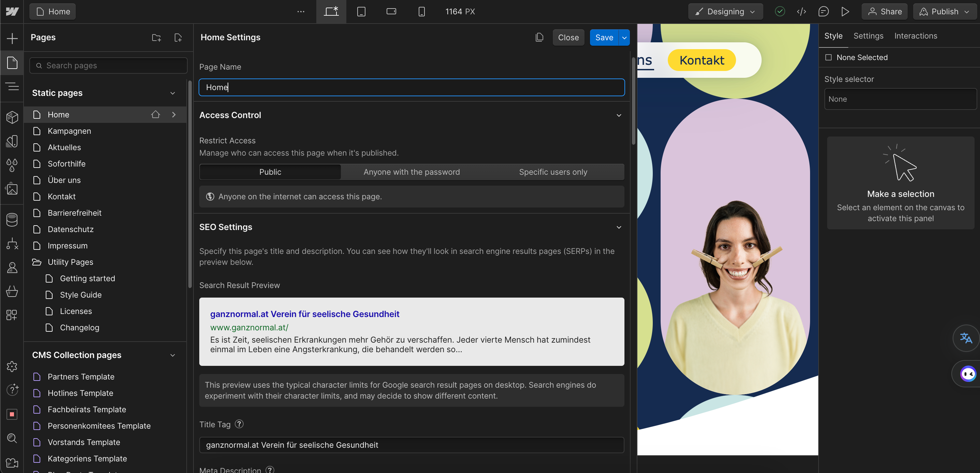Select Anyone with the password option
The width and height of the screenshot is (980, 473).
(412, 172)
